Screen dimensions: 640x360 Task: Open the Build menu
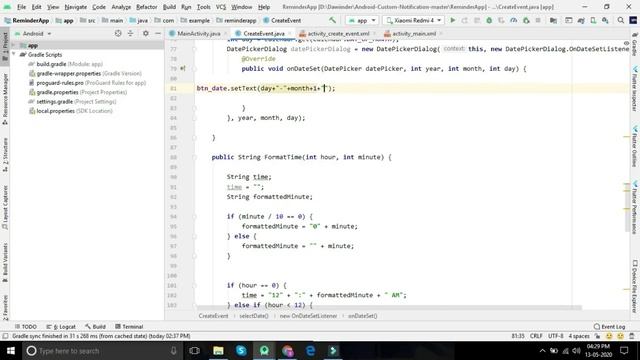169,7
